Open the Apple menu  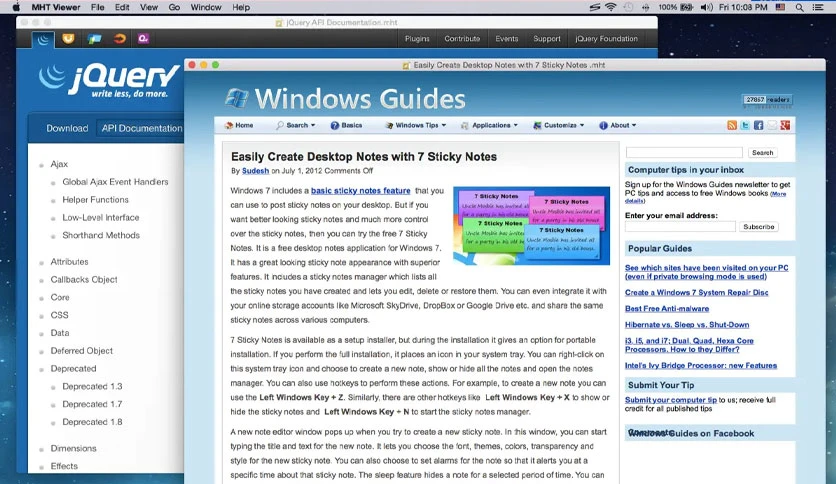(16, 7)
